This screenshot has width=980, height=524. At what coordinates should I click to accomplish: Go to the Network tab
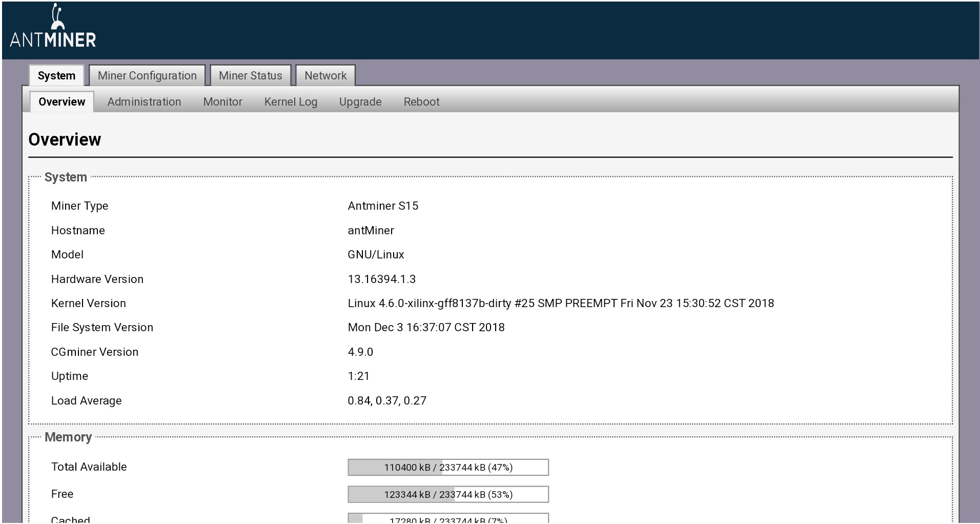click(325, 75)
